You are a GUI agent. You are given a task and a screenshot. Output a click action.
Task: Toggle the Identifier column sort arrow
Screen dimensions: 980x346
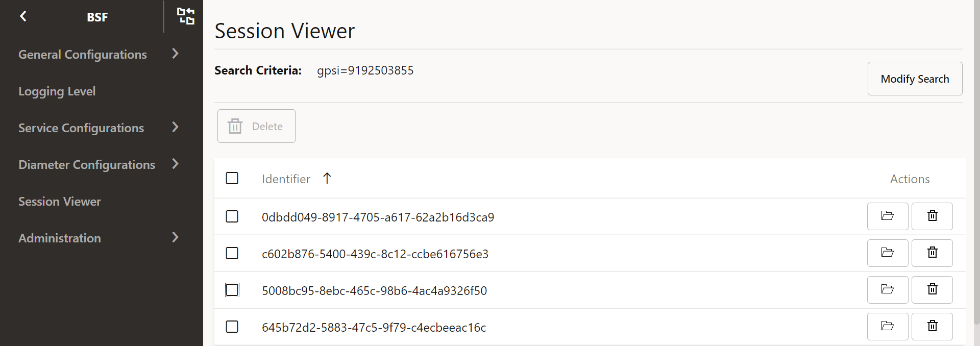[327, 178]
